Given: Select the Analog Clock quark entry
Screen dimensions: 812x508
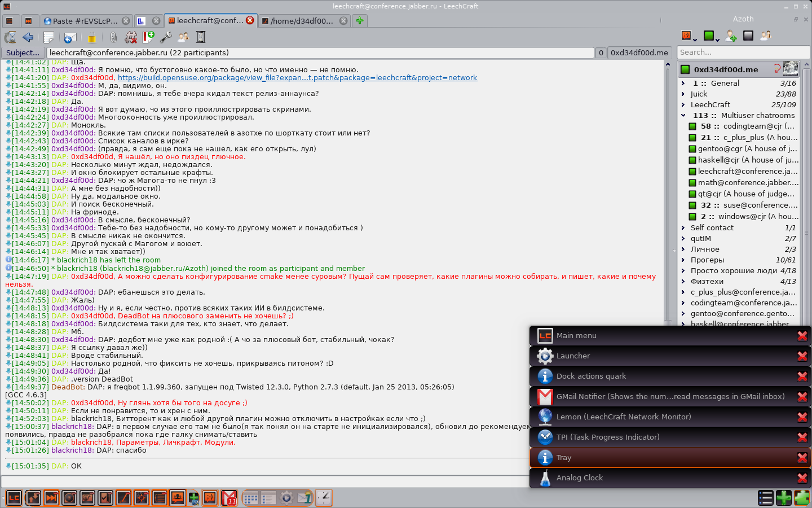Looking at the screenshot, I should pyautogui.click(x=670, y=478).
